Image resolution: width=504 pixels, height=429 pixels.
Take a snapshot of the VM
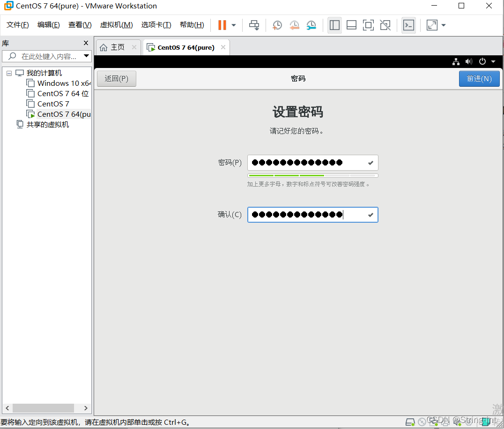tap(277, 25)
